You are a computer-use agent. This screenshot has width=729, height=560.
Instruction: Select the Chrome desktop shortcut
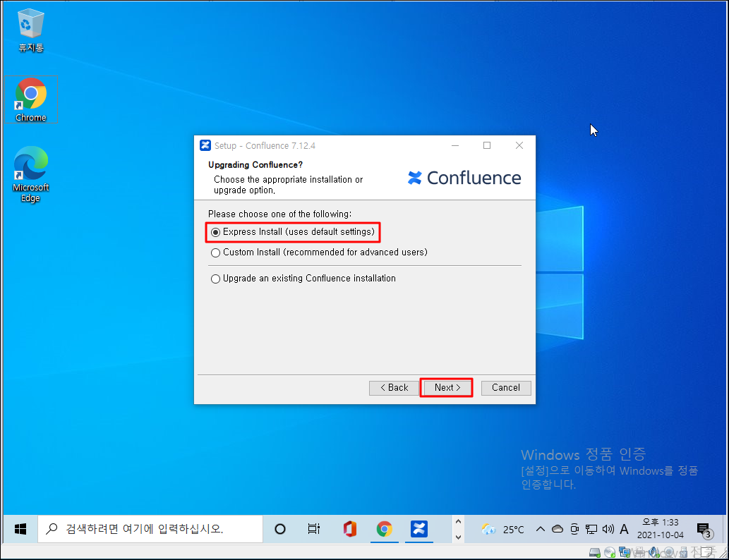[x=30, y=99]
